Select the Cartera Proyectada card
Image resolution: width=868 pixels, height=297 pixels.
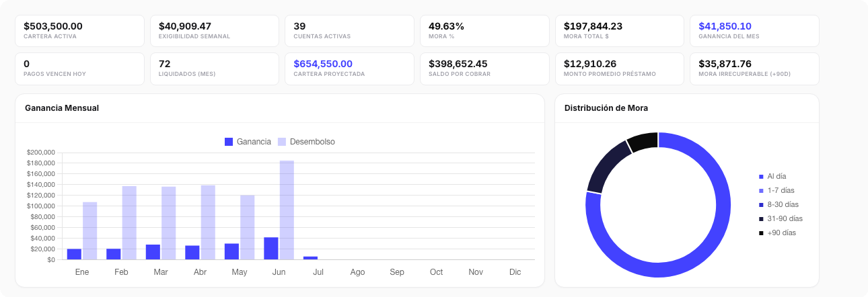349,69
